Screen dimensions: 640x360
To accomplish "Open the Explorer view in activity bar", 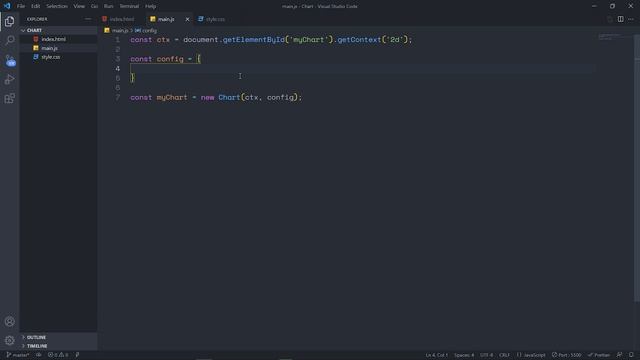I will coord(9,21).
